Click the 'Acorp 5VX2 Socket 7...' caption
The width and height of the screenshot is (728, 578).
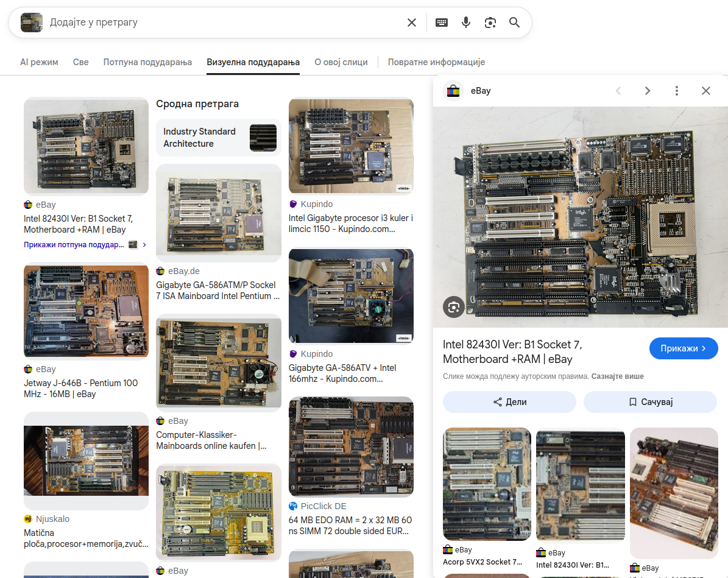(x=482, y=562)
